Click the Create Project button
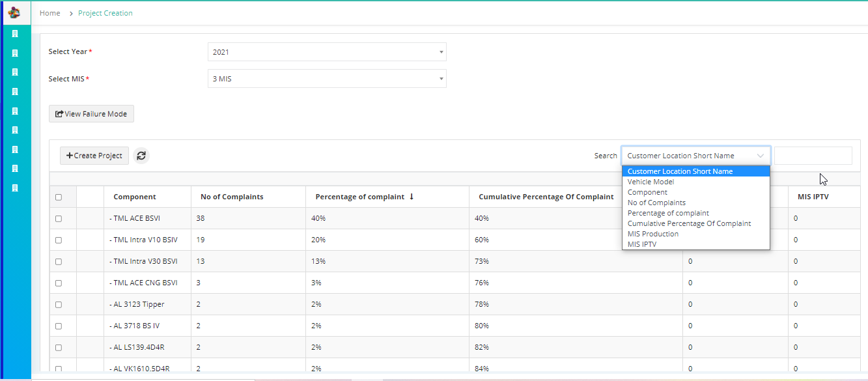 click(x=94, y=156)
